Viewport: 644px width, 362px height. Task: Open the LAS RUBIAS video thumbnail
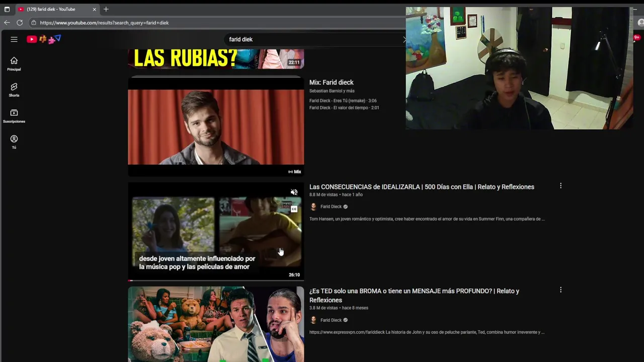(x=216, y=59)
